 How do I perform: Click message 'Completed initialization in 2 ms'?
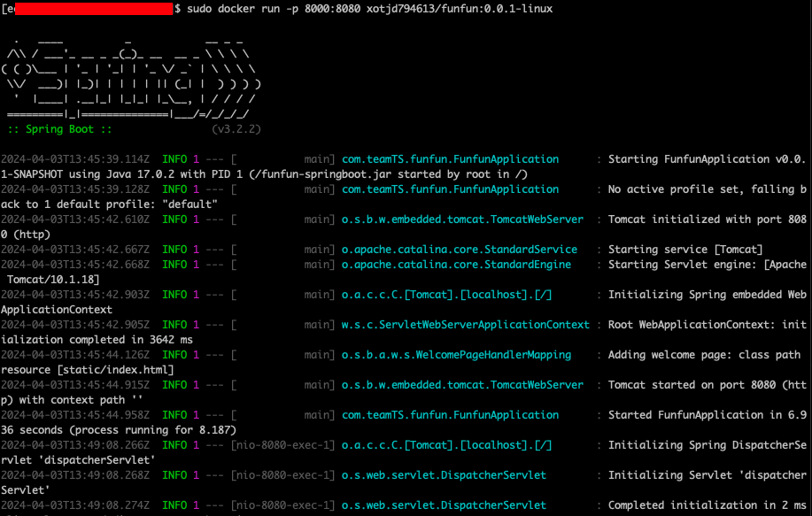pos(708,505)
